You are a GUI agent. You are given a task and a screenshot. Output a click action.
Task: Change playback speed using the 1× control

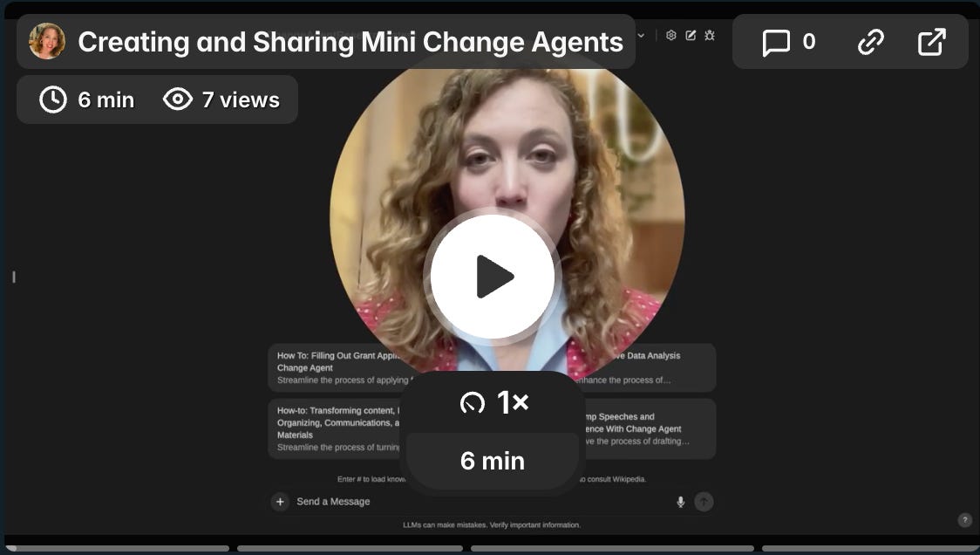(x=493, y=403)
